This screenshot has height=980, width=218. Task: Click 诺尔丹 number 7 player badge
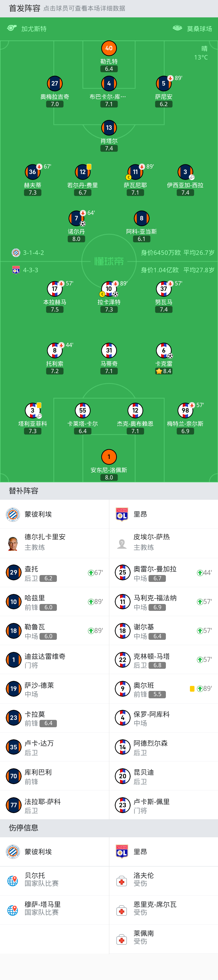tap(76, 218)
